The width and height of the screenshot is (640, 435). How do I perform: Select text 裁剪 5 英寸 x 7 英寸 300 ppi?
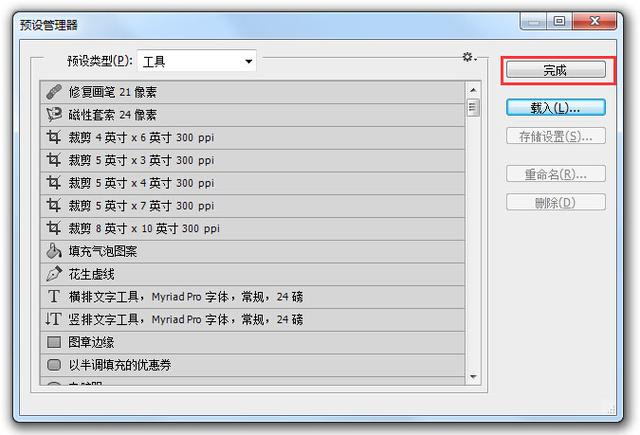coord(141,206)
